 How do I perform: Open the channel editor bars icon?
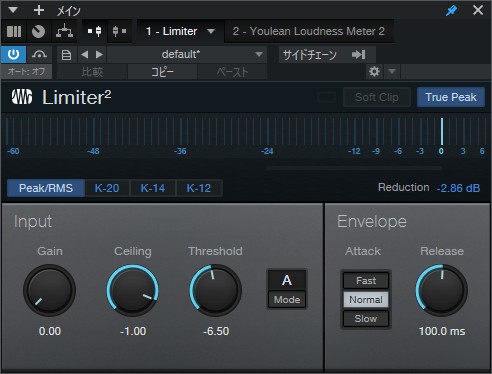(x=14, y=31)
